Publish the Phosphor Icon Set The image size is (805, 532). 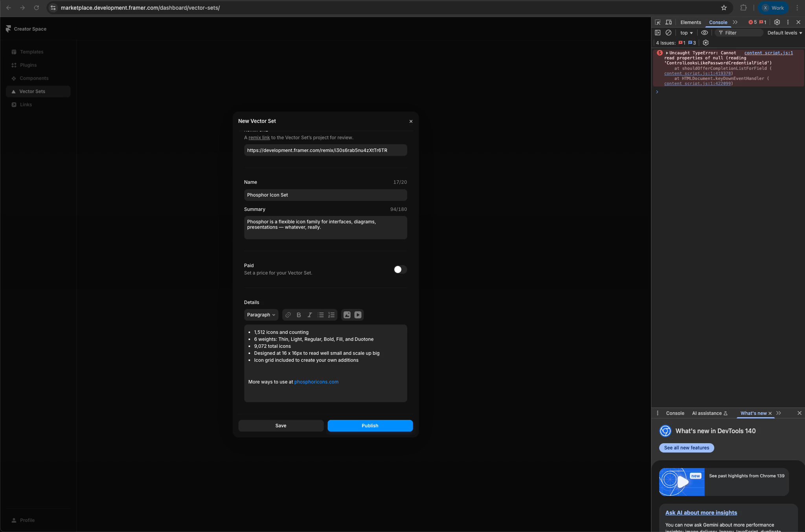[x=369, y=426]
